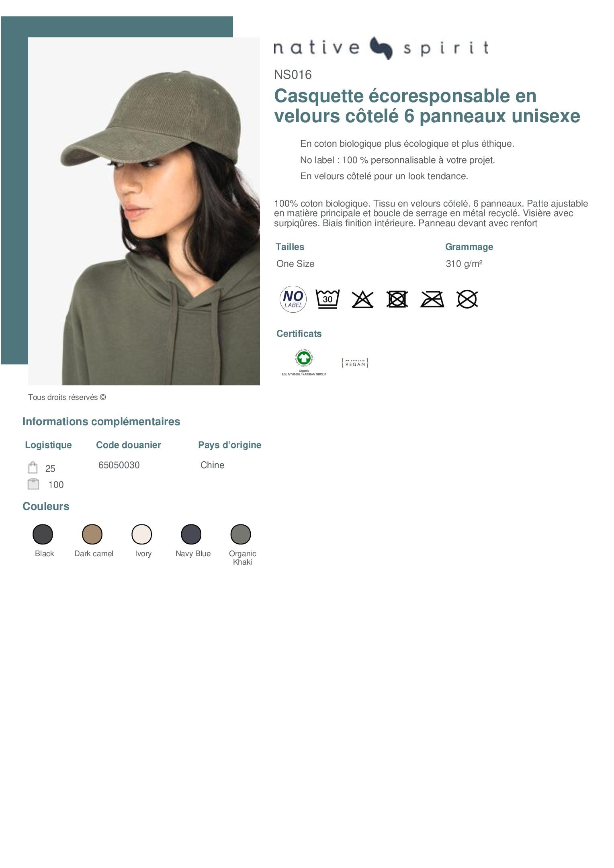Pick the Ivory color swatch
Screen dimensions: 614x868
tap(142, 534)
